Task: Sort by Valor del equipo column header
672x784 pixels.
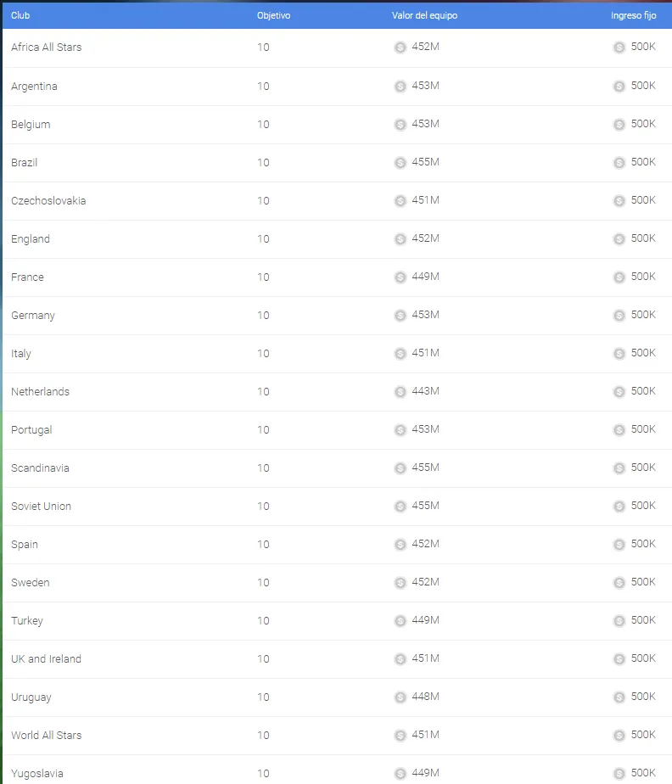Action: [x=424, y=15]
